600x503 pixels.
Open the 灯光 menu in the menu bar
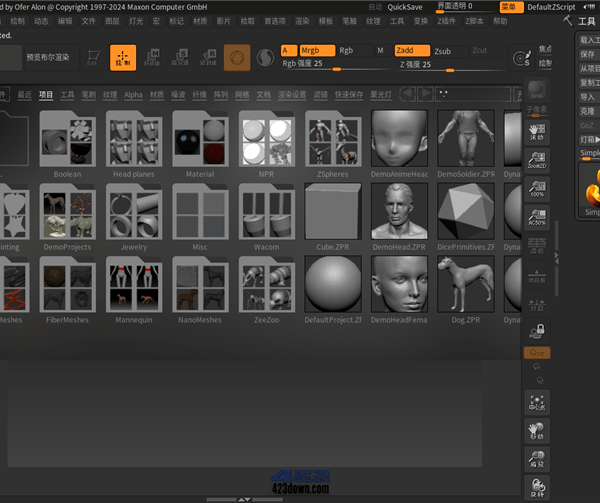(x=109, y=20)
